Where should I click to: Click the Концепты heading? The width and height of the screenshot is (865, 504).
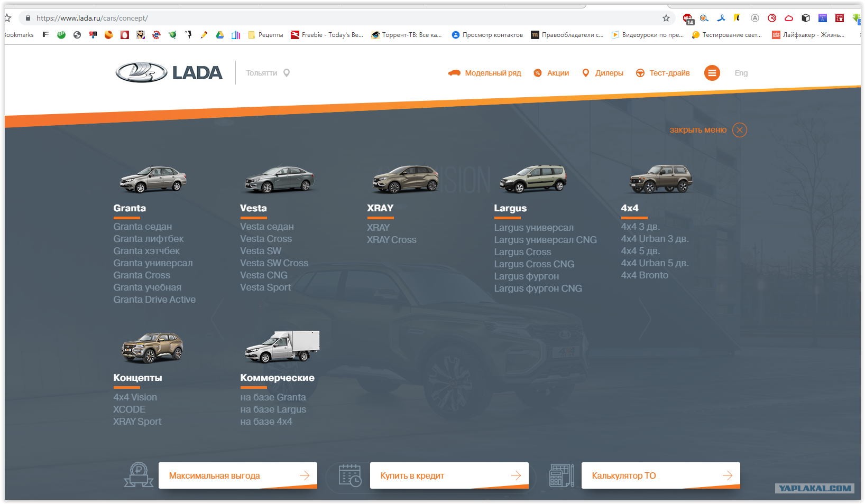pos(137,378)
